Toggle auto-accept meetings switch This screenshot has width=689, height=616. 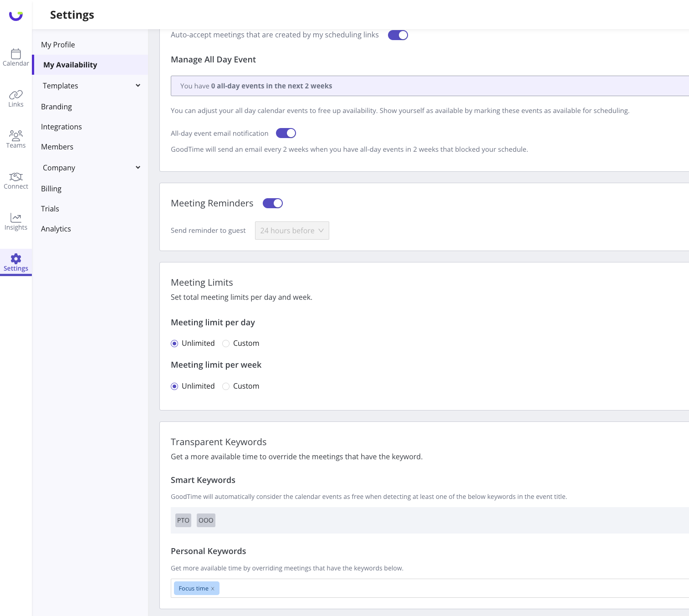(x=398, y=35)
